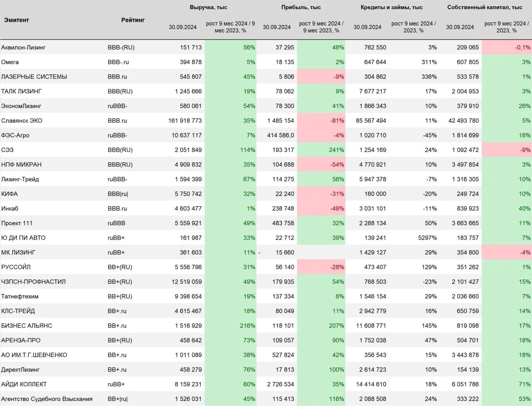Click the issuer "АРЕНЗА-ПРО"
Viewport: 532px width, 406px height.
[21, 340]
